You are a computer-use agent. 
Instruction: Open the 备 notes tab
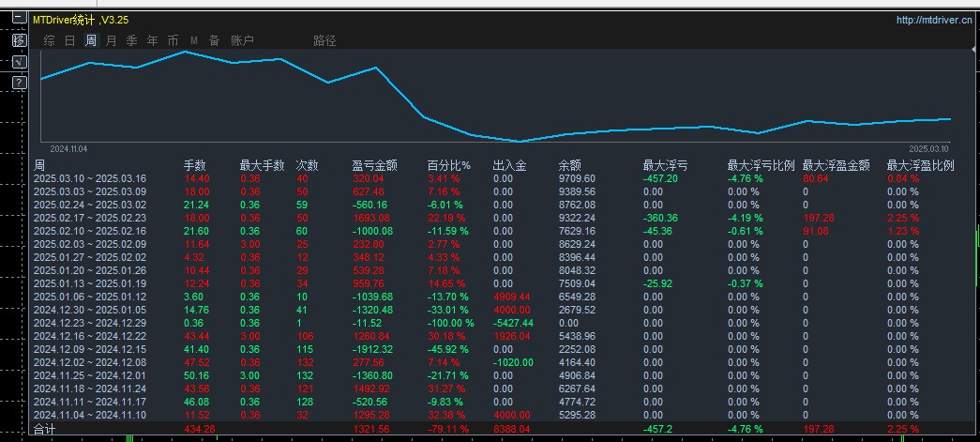215,40
